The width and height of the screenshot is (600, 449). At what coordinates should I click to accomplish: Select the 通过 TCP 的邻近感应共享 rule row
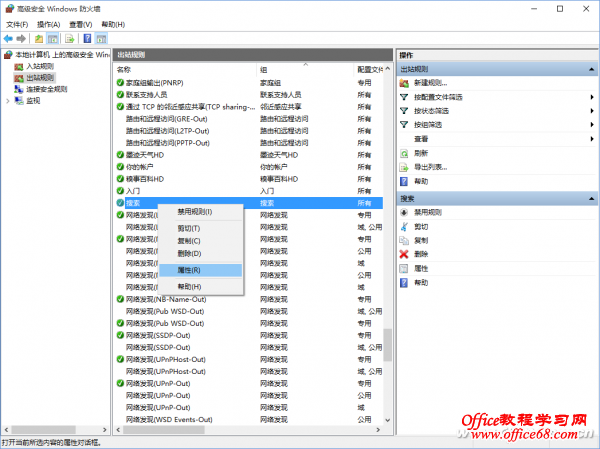[249, 107]
